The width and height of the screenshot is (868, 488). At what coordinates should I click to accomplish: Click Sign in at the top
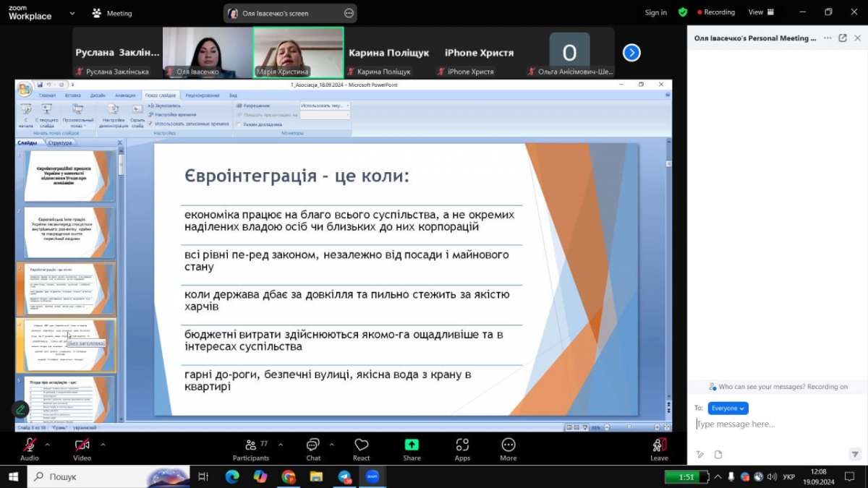click(655, 12)
